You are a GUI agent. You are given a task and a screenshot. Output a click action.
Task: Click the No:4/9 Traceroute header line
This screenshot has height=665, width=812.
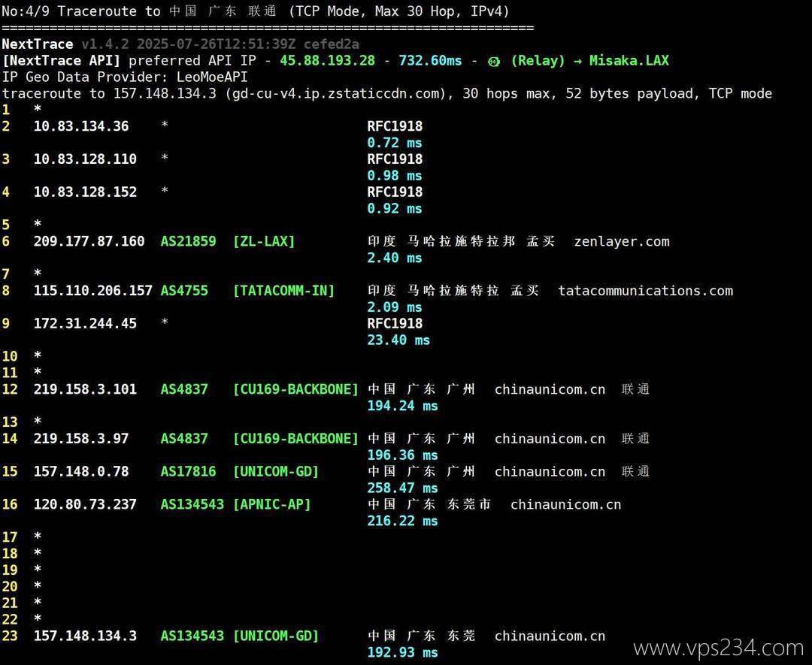tap(256, 11)
